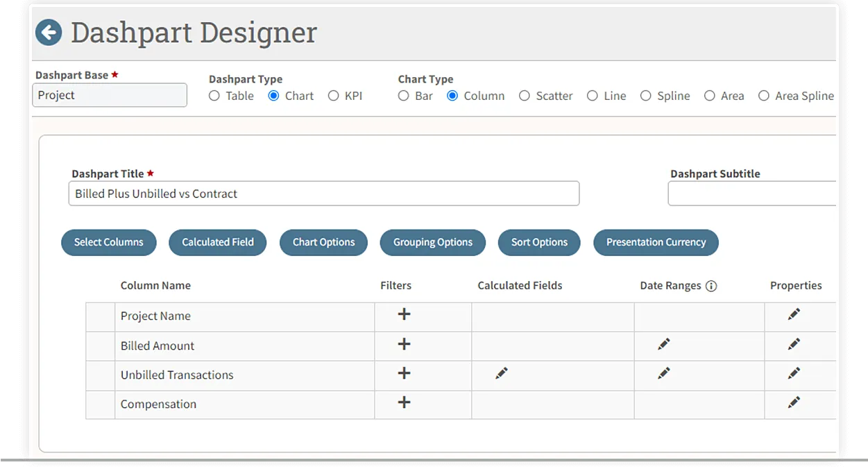This screenshot has height=467, width=868.
Task: Open Grouping Options
Action: (x=433, y=242)
